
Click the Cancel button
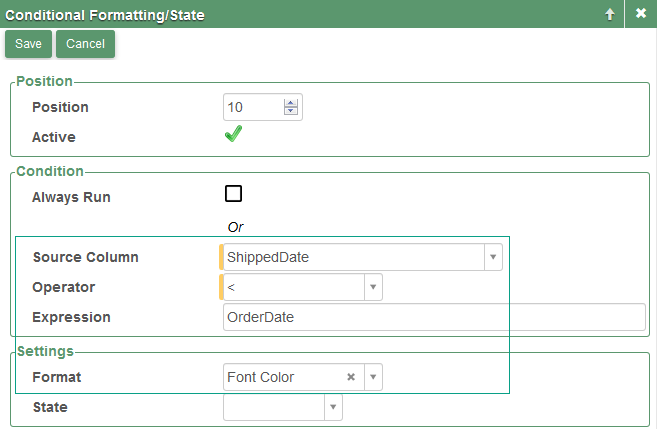pyautogui.click(x=85, y=44)
